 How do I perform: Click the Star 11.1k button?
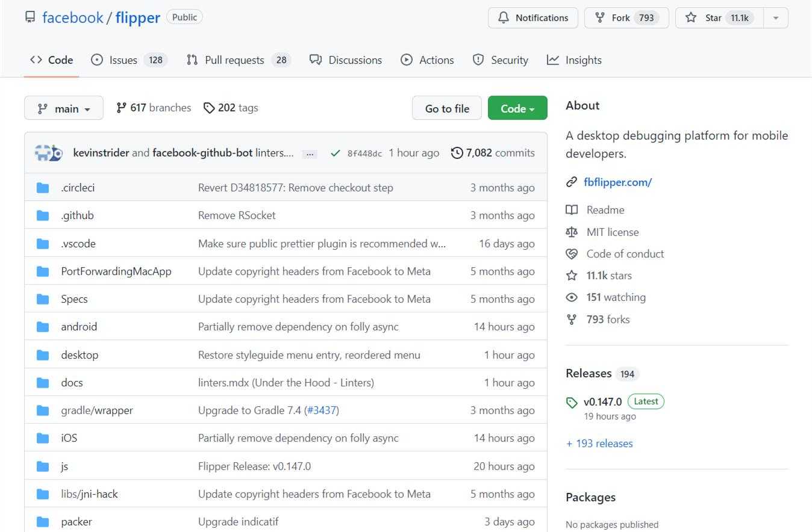(x=719, y=18)
